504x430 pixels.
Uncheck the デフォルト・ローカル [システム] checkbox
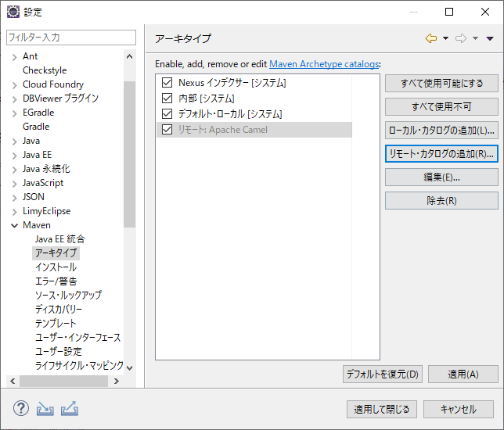[167, 113]
